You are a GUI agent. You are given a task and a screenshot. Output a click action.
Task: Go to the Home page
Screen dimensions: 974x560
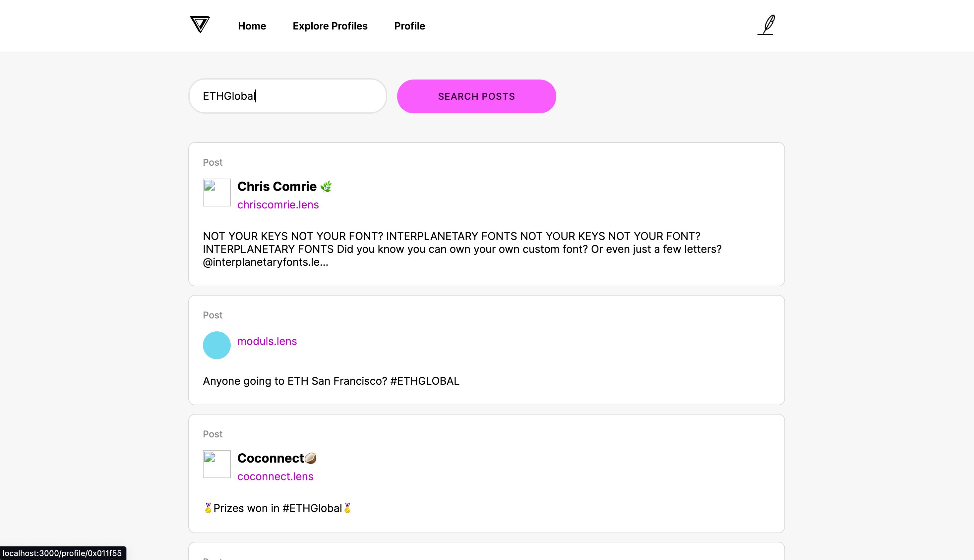(x=252, y=26)
